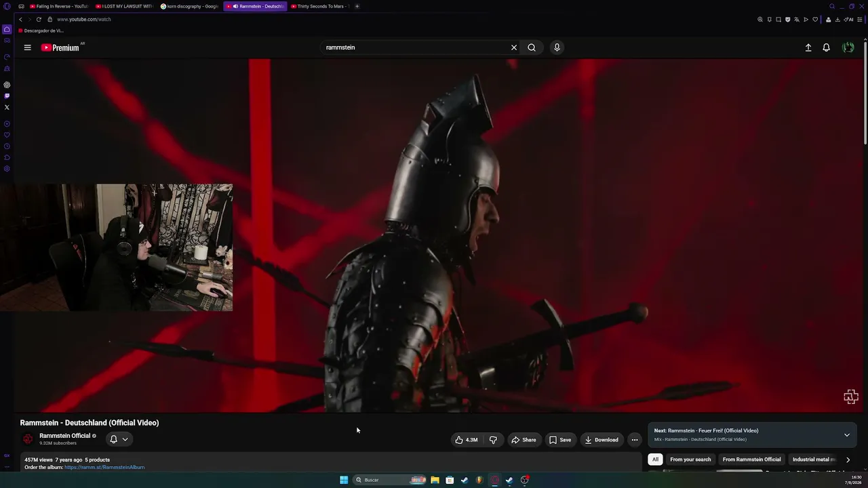This screenshot has width=868, height=488.
Task: Reload the YouTube page
Action: coord(39,19)
